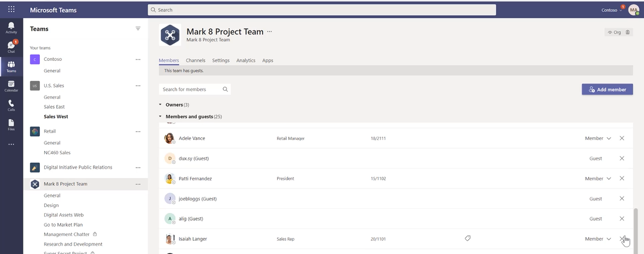Open the ellipsis next to Mark 8 Project Team title
644x254 pixels.
pos(270,32)
